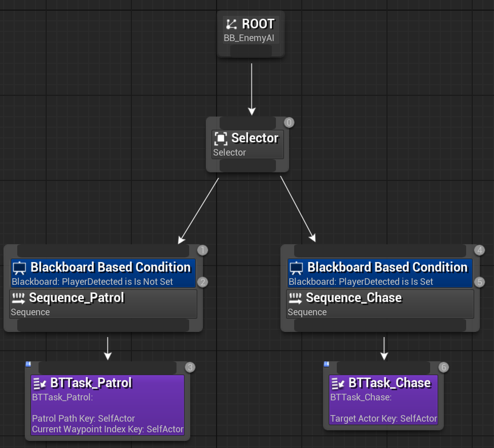This screenshot has width=494, height=448.
Task: Click the blackboard icon on PlayerDetected Is Set decorator
Action: coord(296,268)
